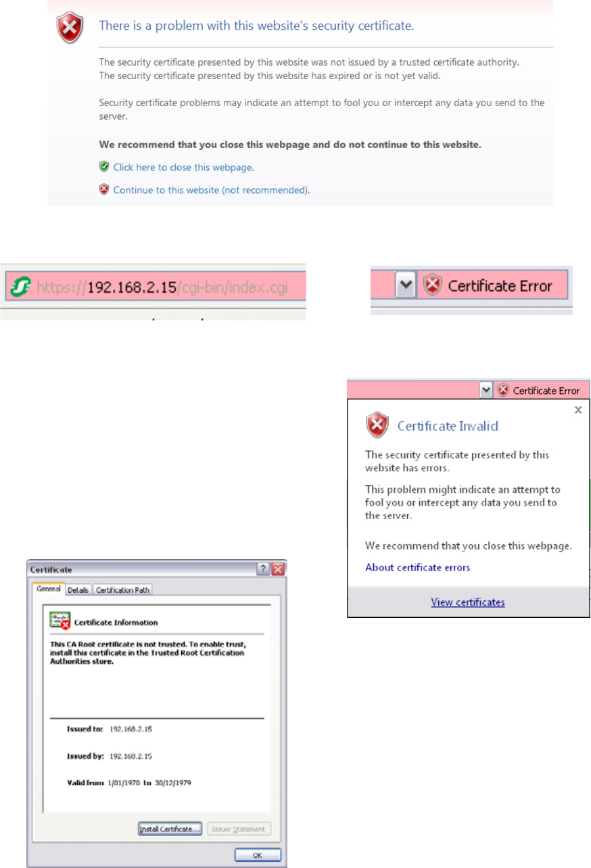The height and width of the screenshot is (868, 591).
Task: Switch to the Details tab
Action: click(x=78, y=590)
